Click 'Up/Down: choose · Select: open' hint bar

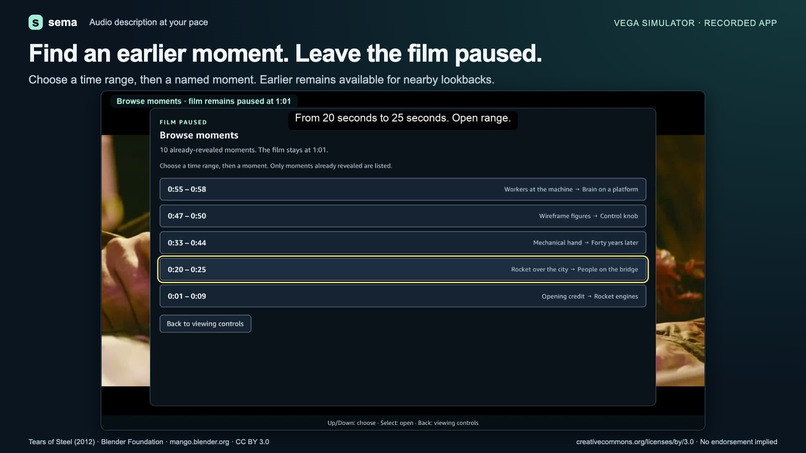tap(402, 423)
